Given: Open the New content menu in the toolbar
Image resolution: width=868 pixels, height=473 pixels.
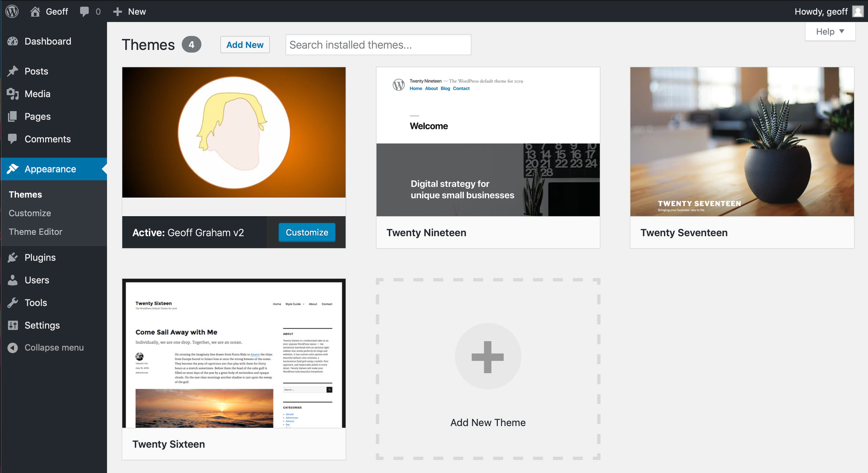Looking at the screenshot, I should click(129, 11).
